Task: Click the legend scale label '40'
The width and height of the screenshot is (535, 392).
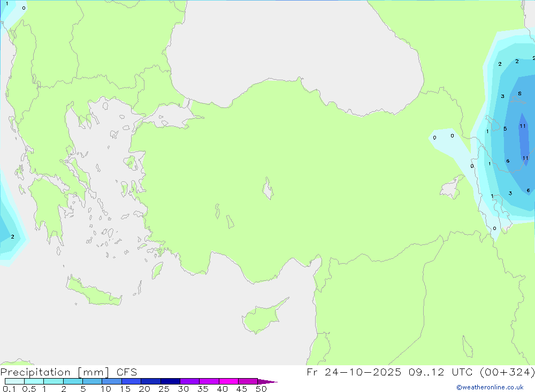Action: (x=223, y=389)
